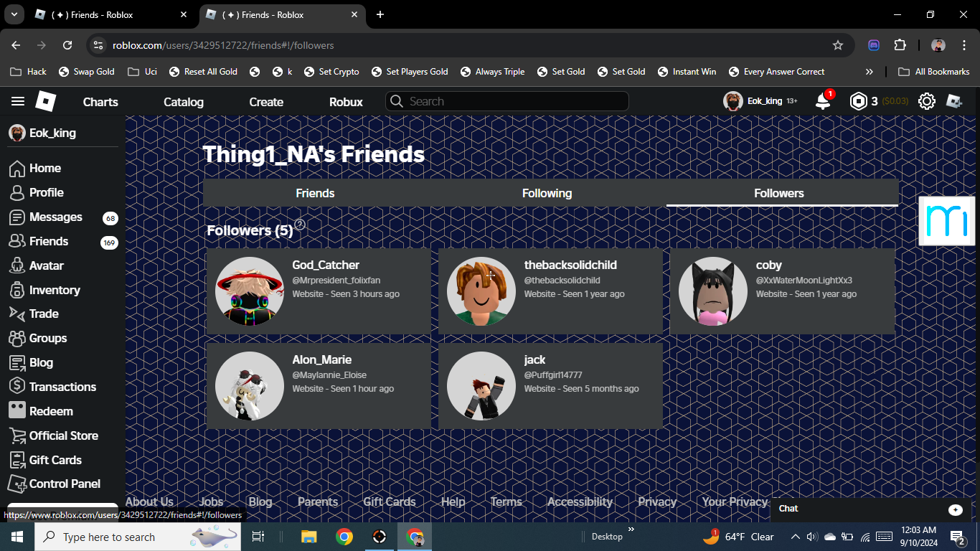The height and width of the screenshot is (551, 980).
Task: Open the All Bookmarks folder
Action: click(934, 72)
